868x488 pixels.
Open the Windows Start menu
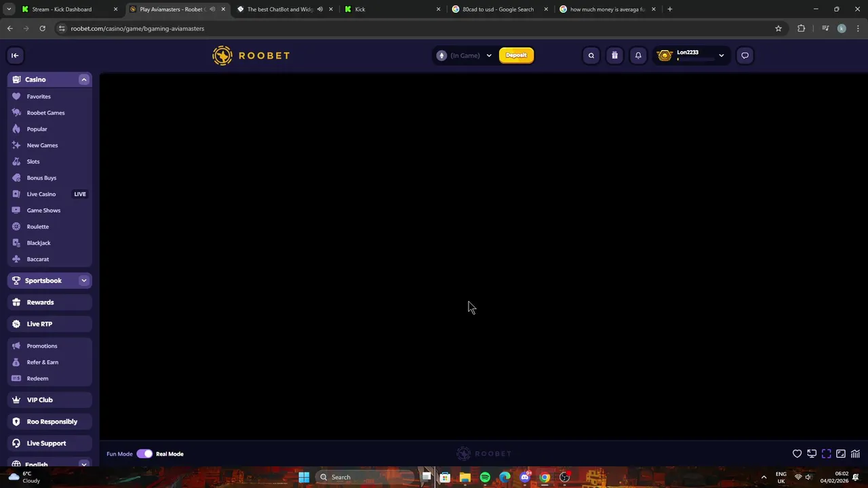[304, 477]
